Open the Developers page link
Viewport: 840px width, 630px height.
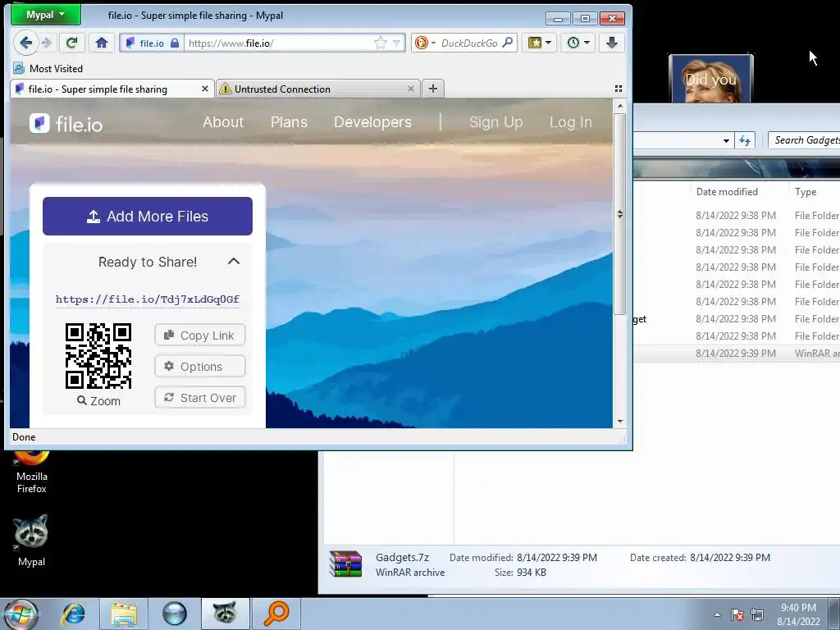click(x=373, y=122)
